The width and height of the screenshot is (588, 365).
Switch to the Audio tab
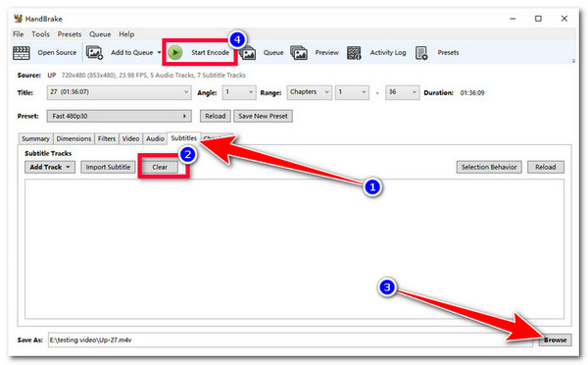coord(155,138)
